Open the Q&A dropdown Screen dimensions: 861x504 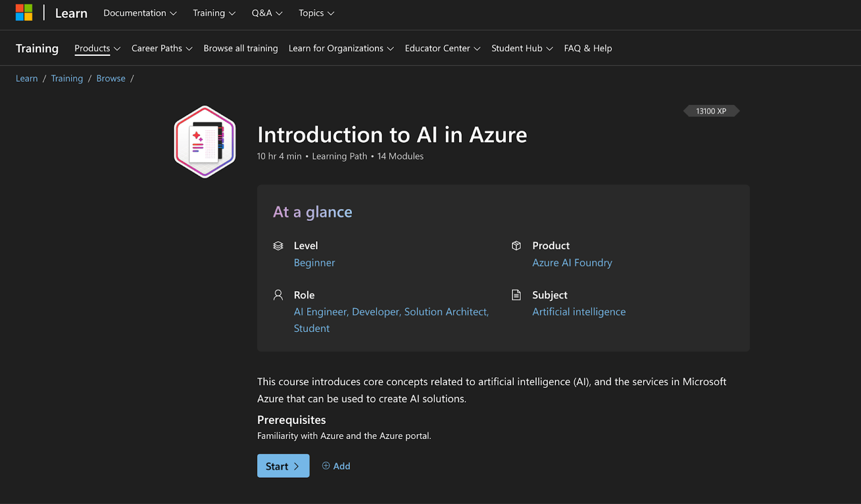[267, 13]
